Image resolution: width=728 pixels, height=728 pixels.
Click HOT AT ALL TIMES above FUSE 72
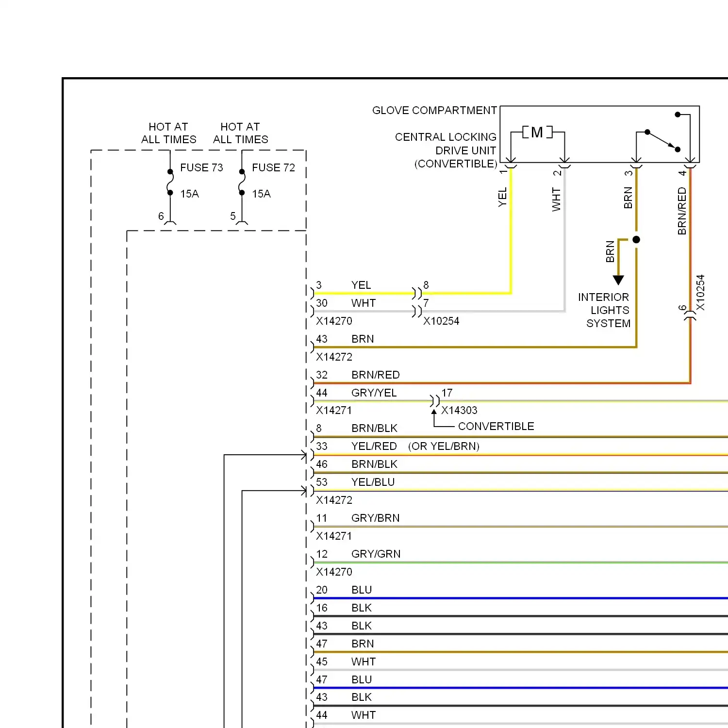coord(240,133)
